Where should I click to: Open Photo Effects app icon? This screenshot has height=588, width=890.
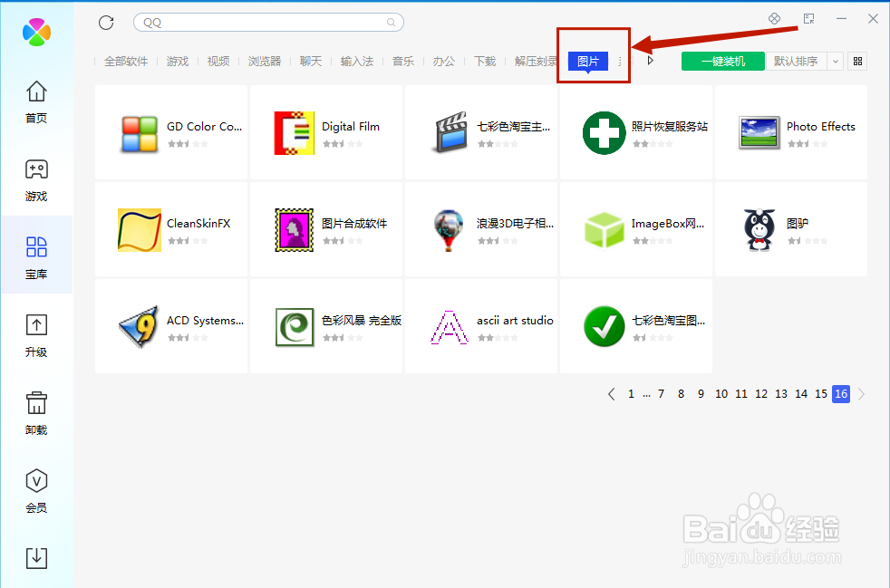[x=759, y=133]
